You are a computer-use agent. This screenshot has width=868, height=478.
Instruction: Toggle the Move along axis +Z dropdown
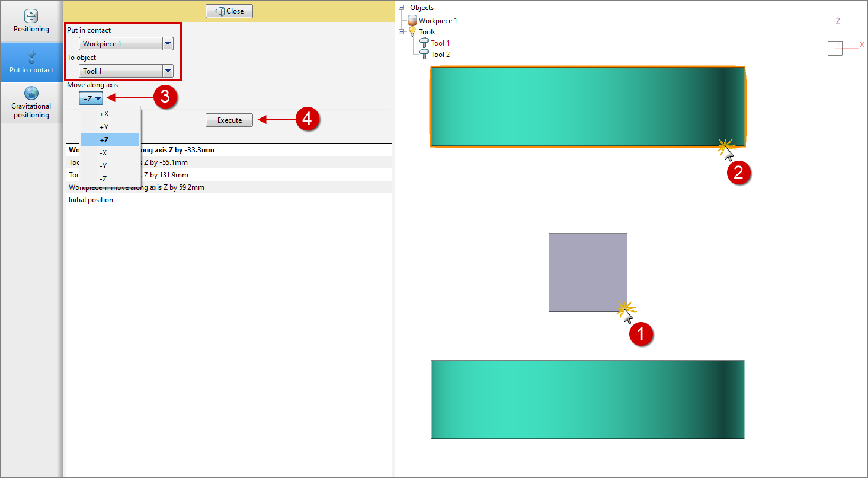click(91, 99)
